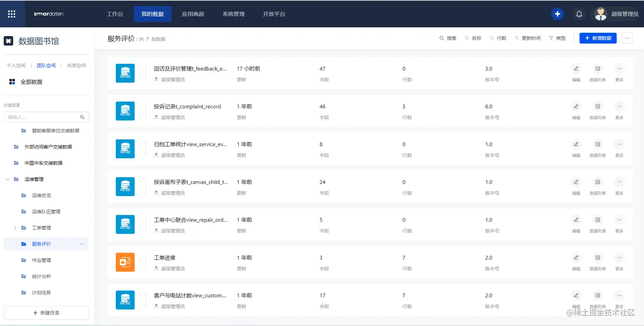Open the notification bell
This screenshot has height=326, width=644.
(x=579, y=14)
